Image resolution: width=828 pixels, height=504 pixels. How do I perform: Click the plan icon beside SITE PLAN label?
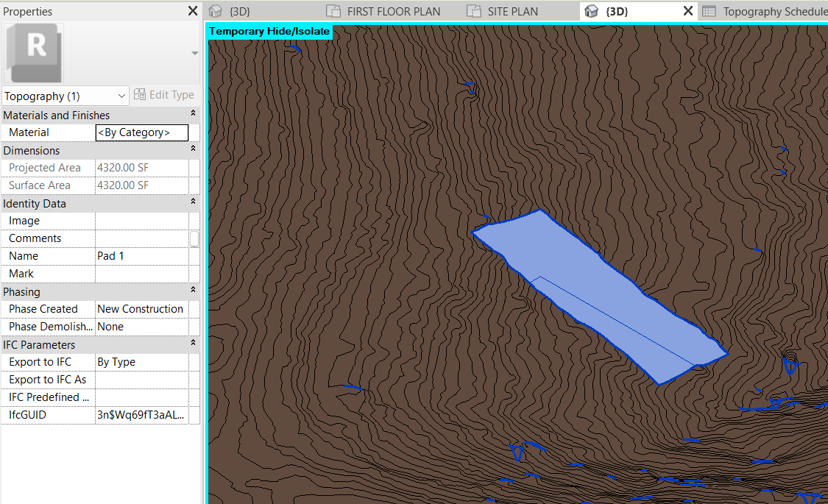475,11
